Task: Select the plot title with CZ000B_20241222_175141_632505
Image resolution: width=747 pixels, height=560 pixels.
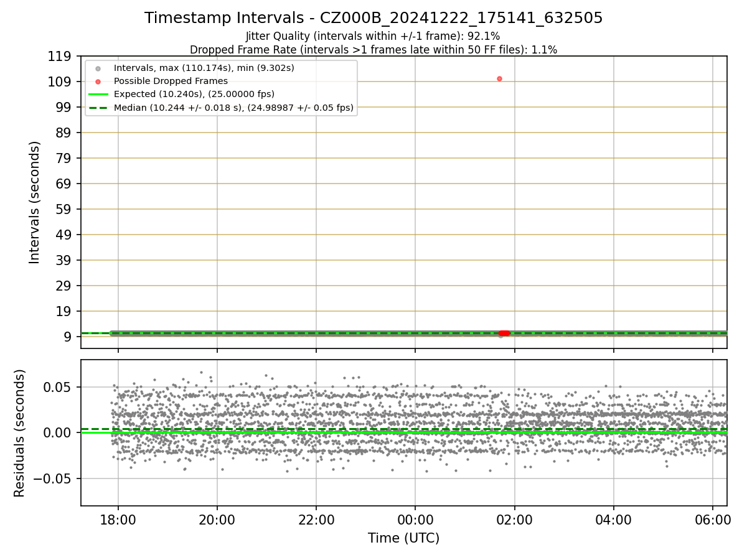Action: (x=374, y=18)
